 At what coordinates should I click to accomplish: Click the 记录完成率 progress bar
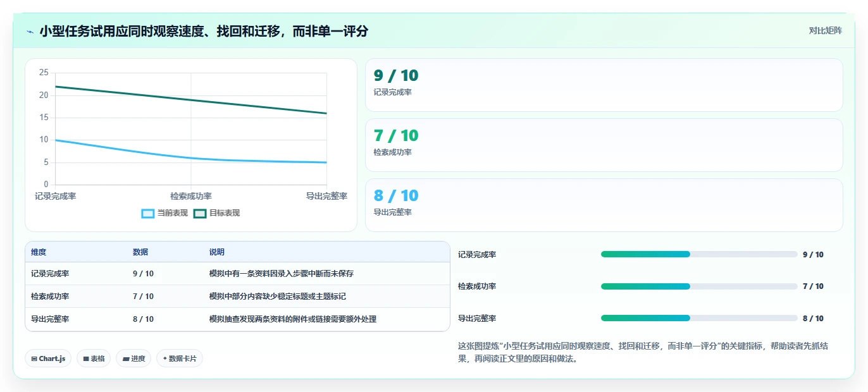(x=699, y=254)
